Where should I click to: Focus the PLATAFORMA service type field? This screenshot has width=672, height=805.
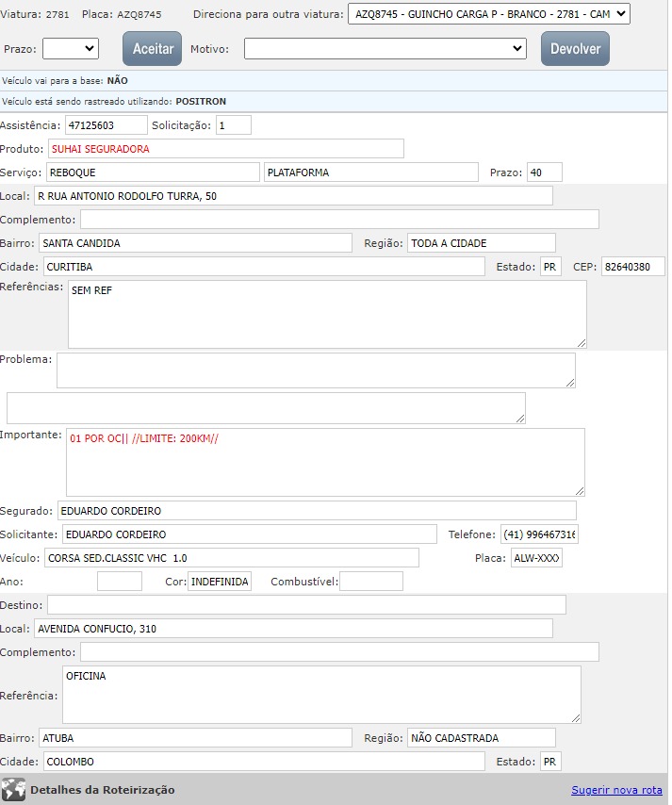tap(370, 172)
